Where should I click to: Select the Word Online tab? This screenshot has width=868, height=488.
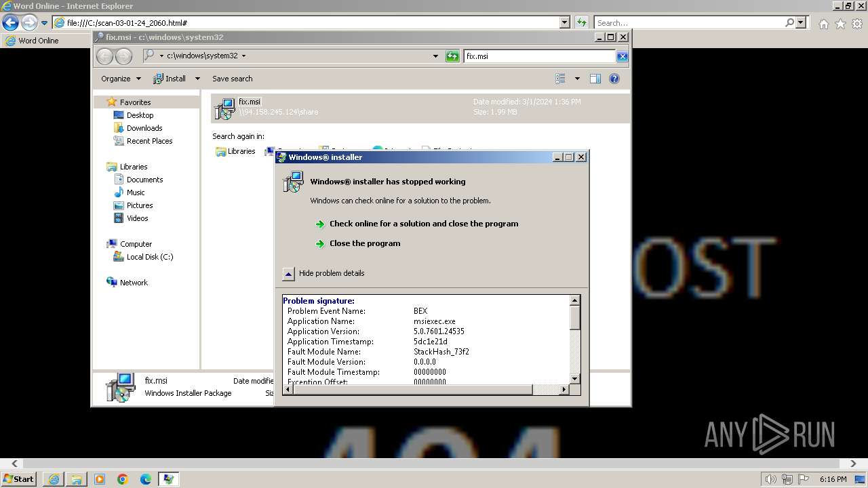pos(45,41)
